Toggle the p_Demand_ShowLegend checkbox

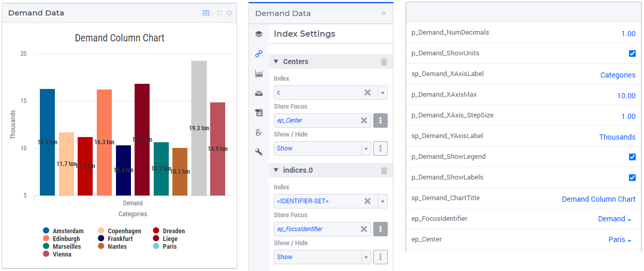coord(632,157)
